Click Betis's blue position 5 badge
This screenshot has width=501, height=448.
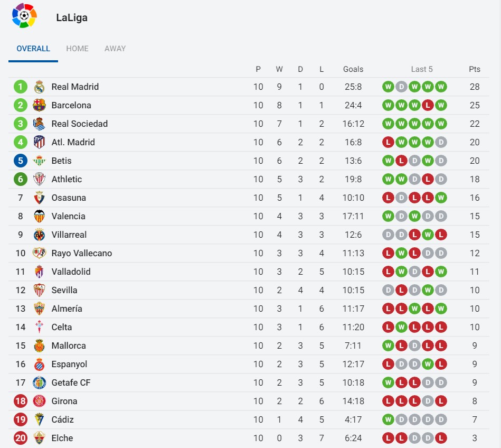(21, 161)
